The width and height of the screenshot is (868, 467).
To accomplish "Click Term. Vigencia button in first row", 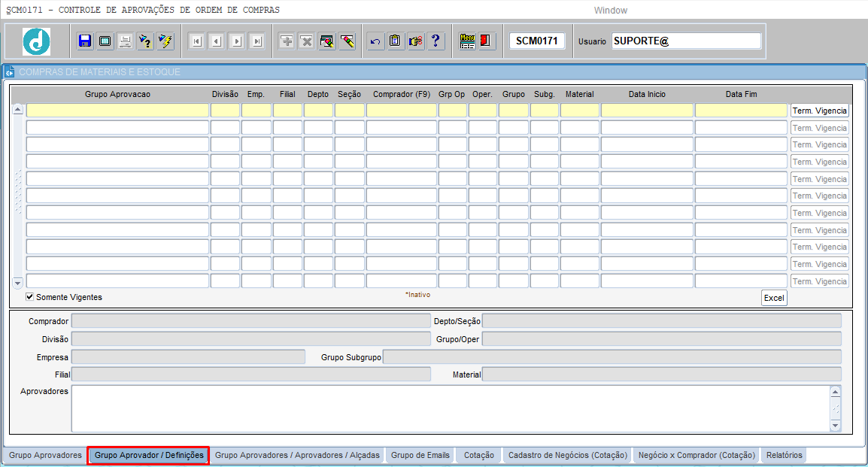I will click(819, 111).
